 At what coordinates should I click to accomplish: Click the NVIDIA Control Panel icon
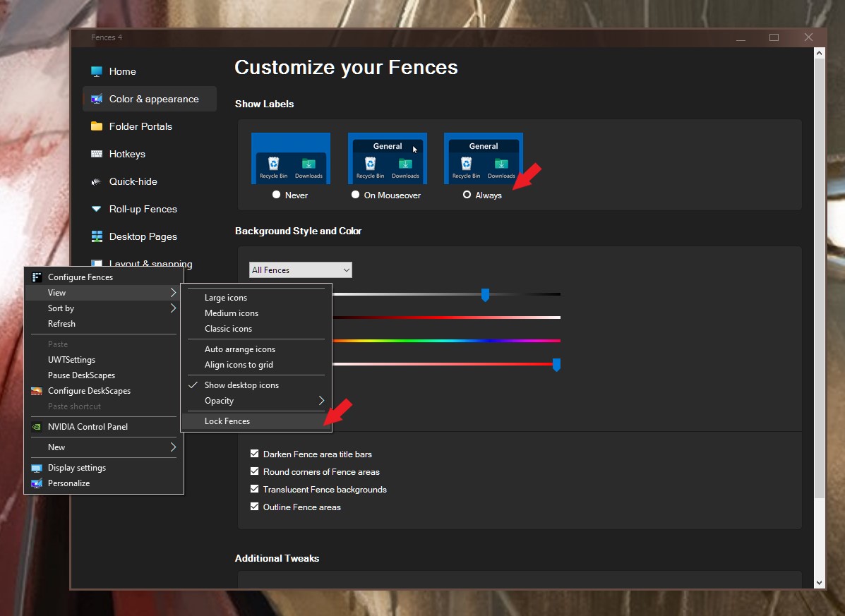pyautogui.click(x=37, y=427)
